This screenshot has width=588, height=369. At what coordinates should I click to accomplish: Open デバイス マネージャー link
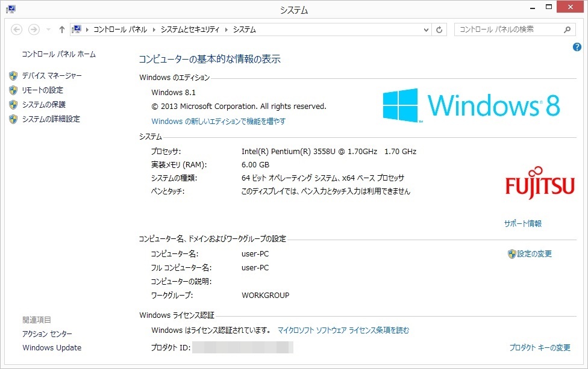52,76
